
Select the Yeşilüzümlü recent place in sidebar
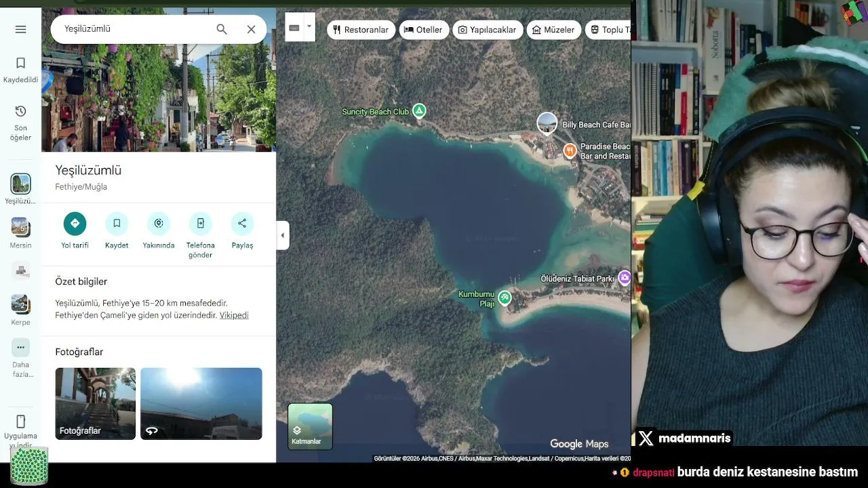(20, 189)
